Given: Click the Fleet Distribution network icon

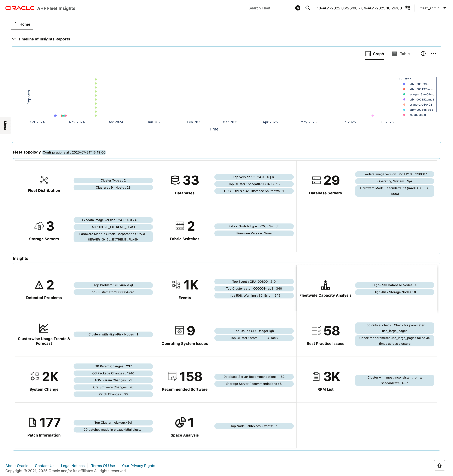Looking at the screenshot, I should 44,180.
